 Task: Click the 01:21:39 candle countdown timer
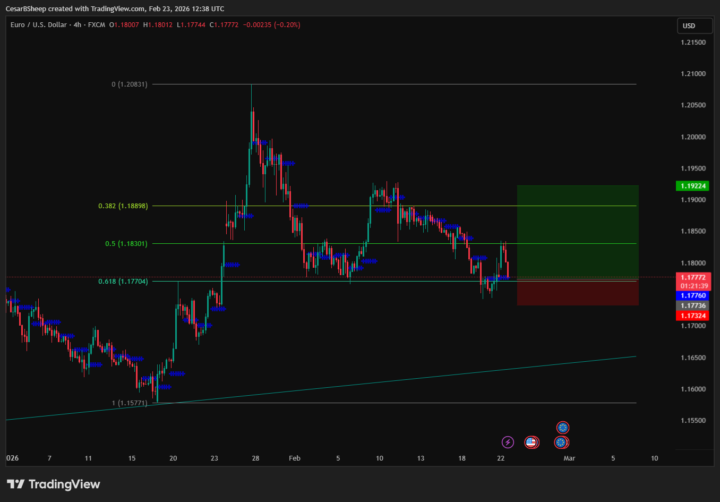click(693, 286)
